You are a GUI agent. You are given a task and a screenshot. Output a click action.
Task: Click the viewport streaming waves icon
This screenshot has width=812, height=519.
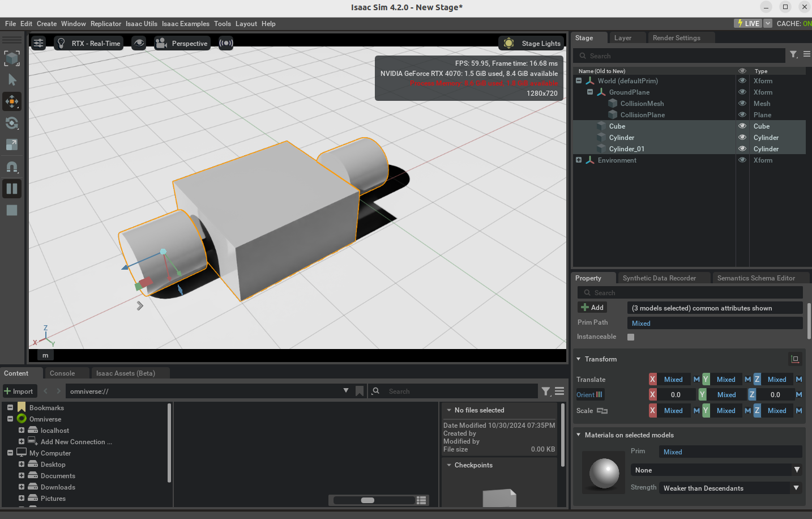tap(226, 43)
